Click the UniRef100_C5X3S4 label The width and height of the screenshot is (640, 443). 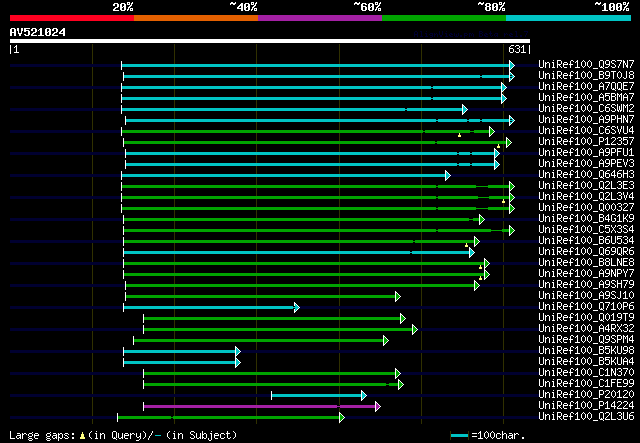(x=586, y=229)
